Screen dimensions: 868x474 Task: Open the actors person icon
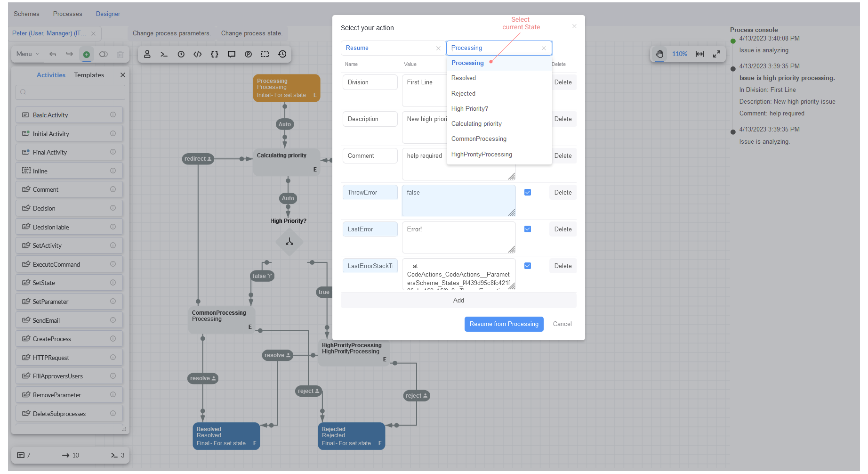pos(147,54)
